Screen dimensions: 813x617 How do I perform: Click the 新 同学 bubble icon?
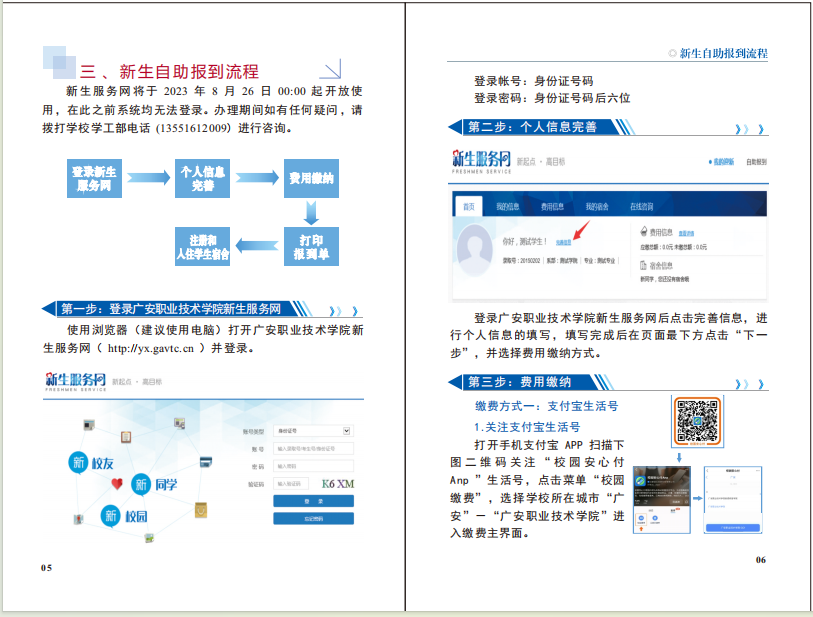(141, 485)
